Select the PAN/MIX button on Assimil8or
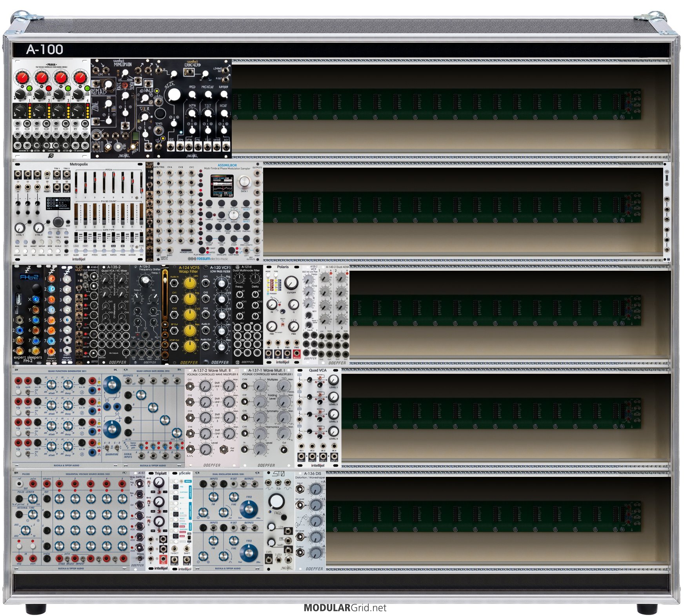Viewport: 691px width, 616px height. point(247,226)
